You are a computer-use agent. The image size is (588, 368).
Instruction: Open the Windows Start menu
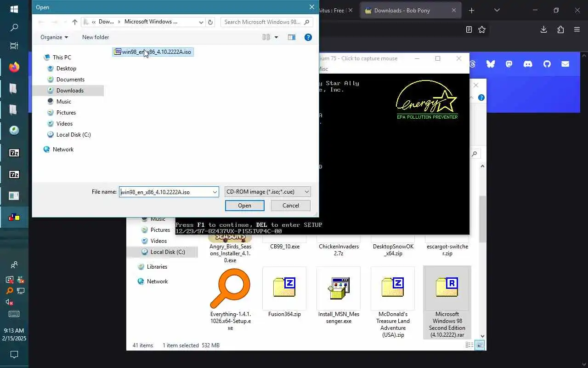tap(14, 9)
